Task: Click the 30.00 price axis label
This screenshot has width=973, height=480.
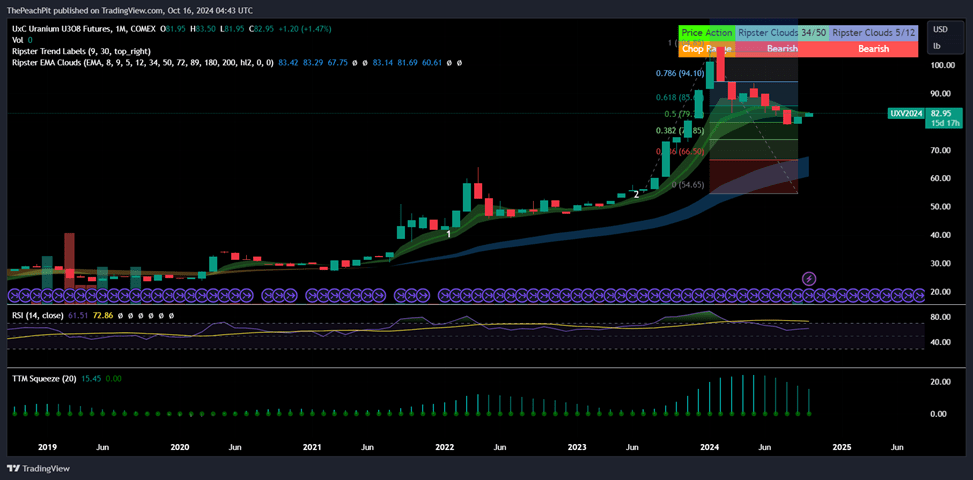Action: 942,264
